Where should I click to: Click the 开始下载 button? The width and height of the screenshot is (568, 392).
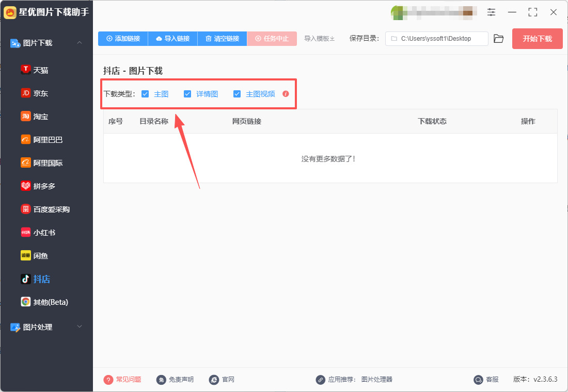coord(537,38)
